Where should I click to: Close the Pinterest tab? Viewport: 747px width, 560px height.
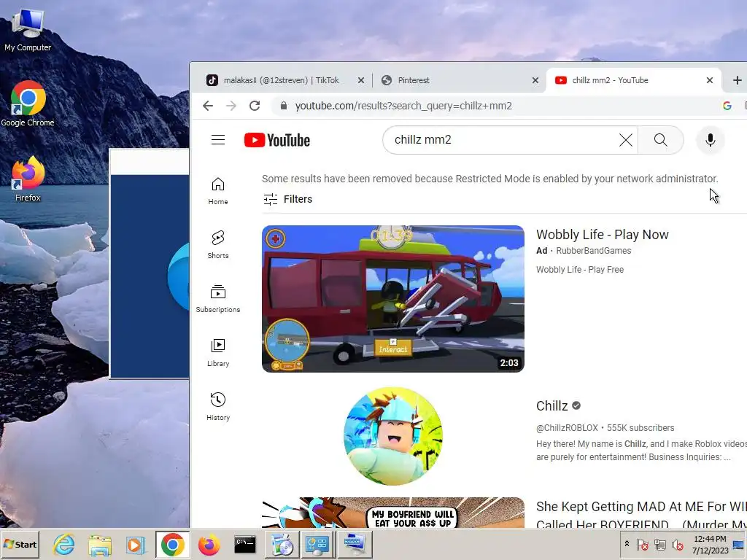pos(535,80)
